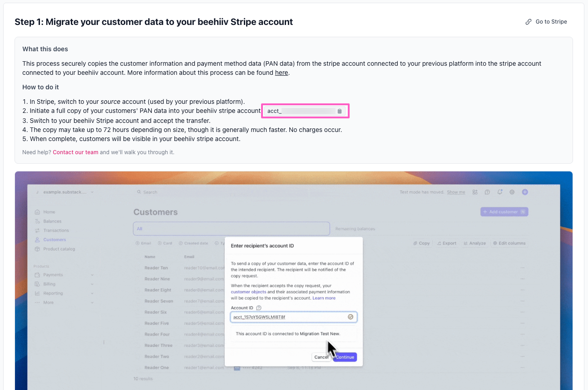Open Customers in the Stripe sidebar

click(54, 240)
